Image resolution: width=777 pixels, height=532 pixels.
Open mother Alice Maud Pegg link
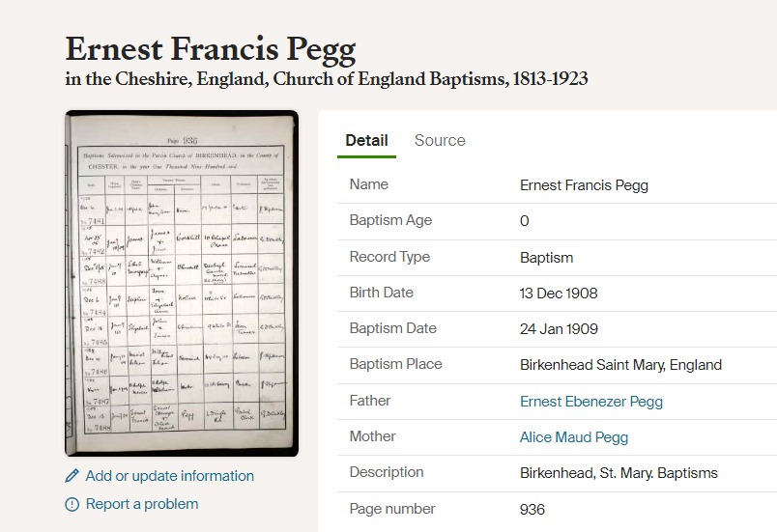pyautogui.click(x=573, y=437)
